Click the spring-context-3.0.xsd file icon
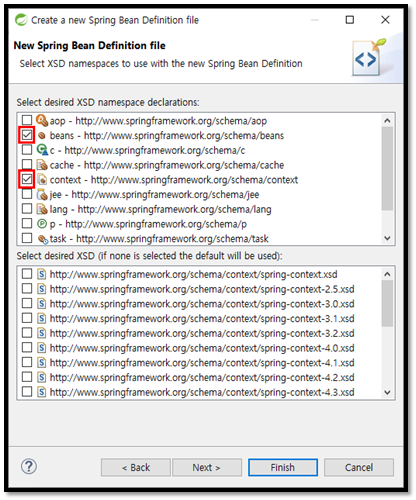 tap(41, 304)
